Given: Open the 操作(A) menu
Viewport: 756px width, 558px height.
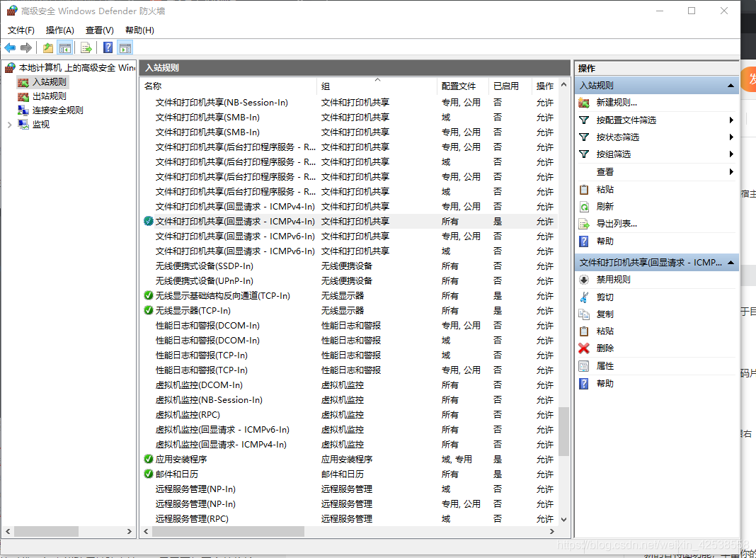Looking at the screenshot, I should 59,30.
